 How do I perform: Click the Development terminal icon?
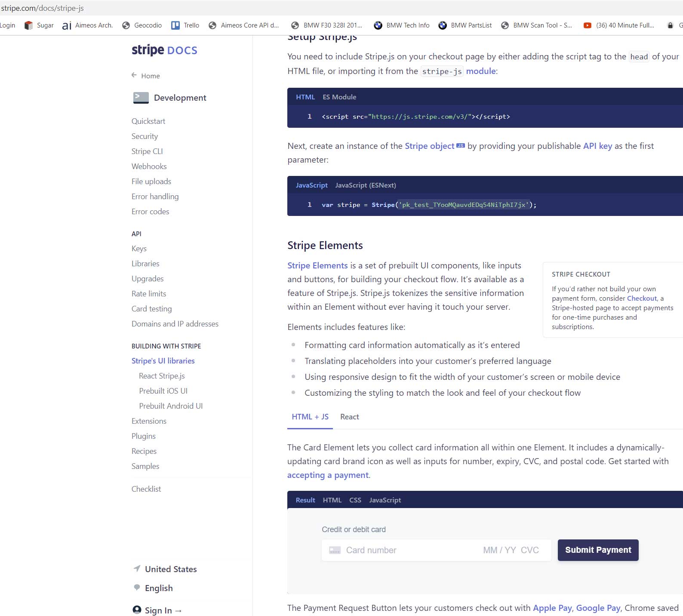pos(141,98)
